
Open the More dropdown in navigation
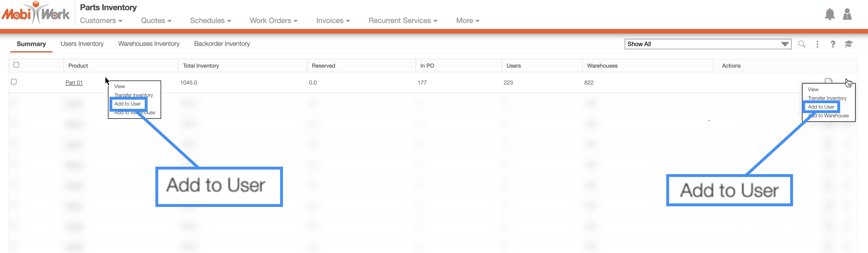point(467,20)
